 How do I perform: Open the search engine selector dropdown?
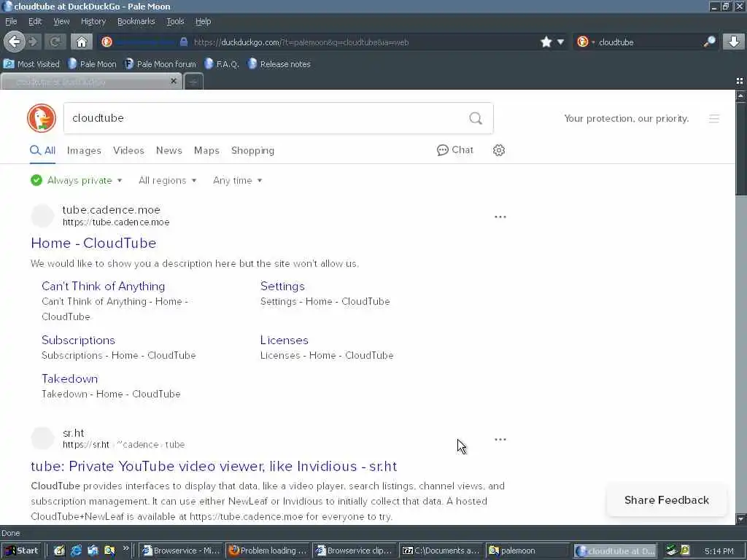585,42
